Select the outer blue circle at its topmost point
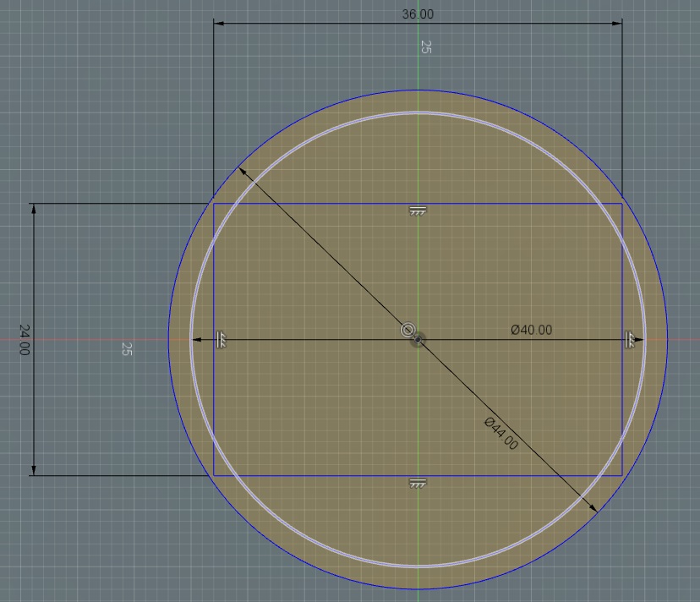700x602 pixels. pyautogui.click(x=418, y=90)
